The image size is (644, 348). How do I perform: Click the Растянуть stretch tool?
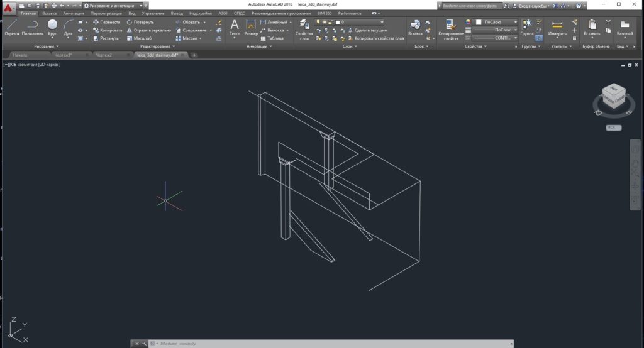(106, 38)
